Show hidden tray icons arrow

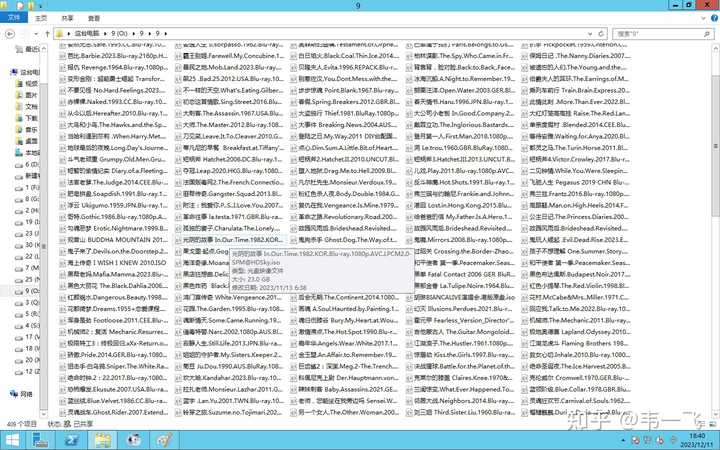point(623,440)
